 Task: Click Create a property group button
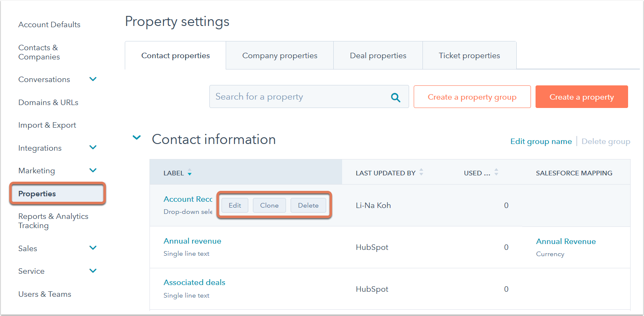click(472, 97)
